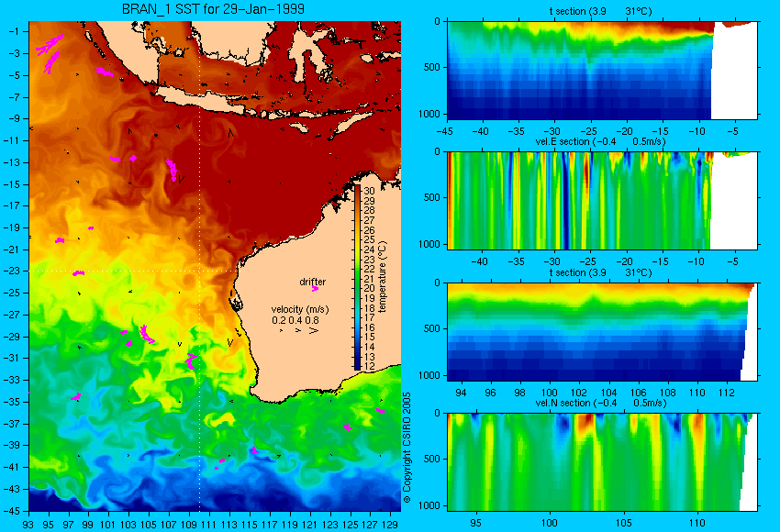Click the '0.2 0.4 0.8' velocity scale values

point(295,320)
